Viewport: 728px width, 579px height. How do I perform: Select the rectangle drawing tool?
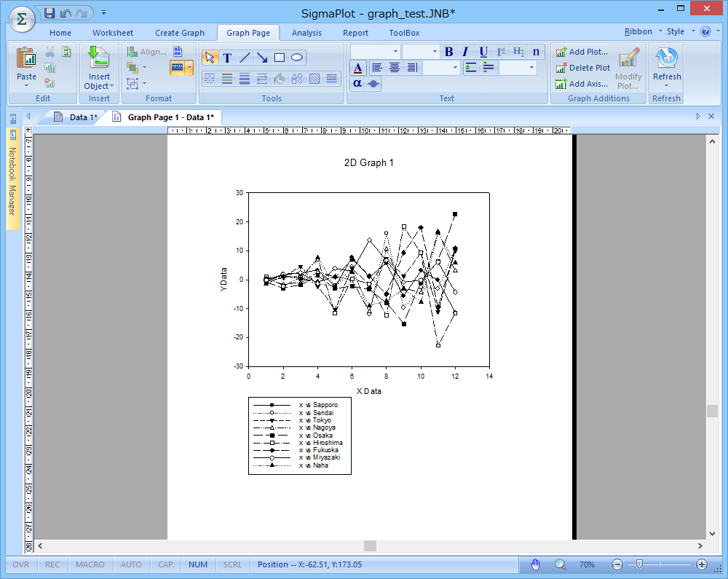coord(280,58)
